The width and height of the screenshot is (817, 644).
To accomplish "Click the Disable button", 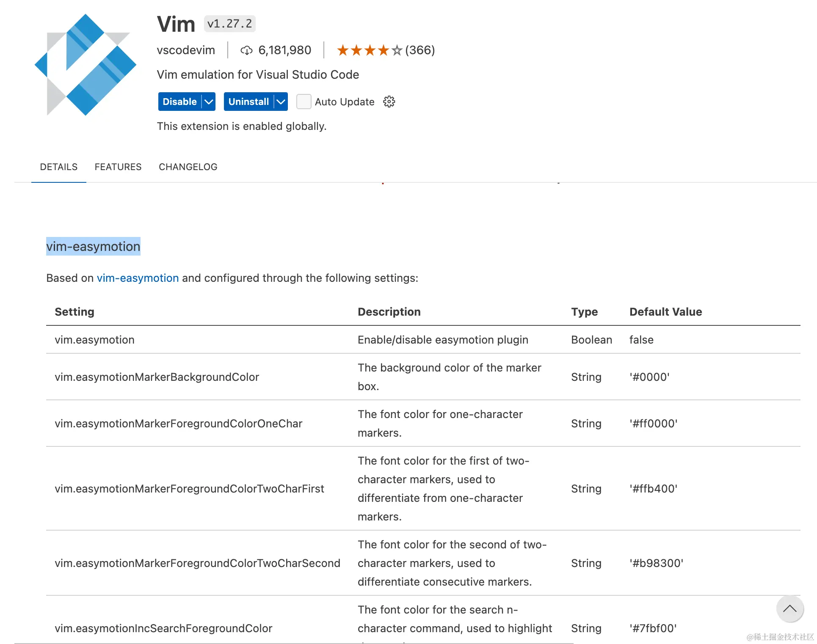I will [x=180, y=102].
